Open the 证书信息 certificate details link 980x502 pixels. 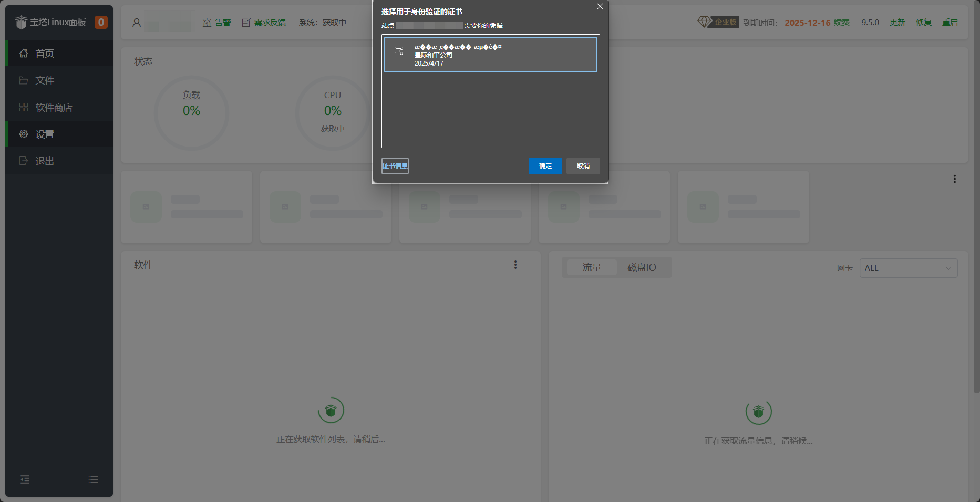395,165
